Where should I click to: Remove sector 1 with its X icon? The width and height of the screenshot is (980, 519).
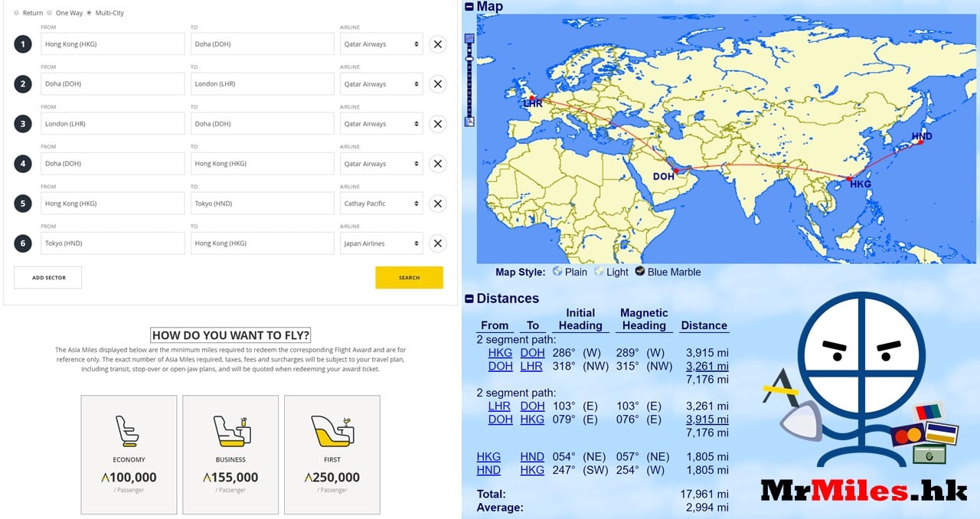[438, 44]
